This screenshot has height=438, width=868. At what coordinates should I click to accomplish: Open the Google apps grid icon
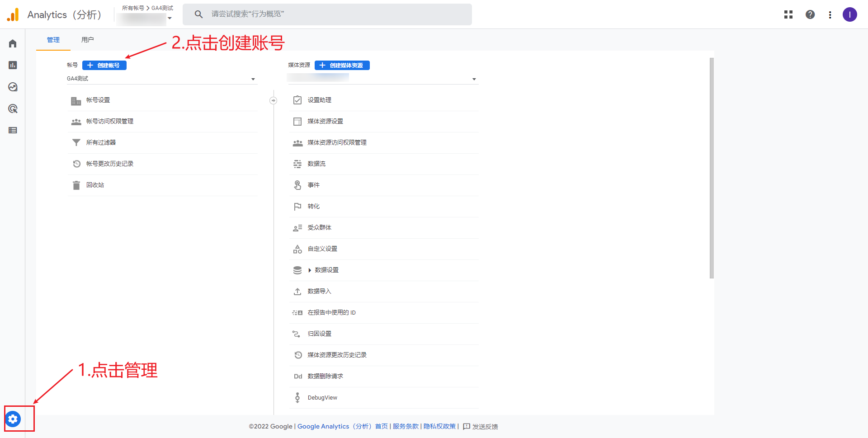click(x=788, y=14)
